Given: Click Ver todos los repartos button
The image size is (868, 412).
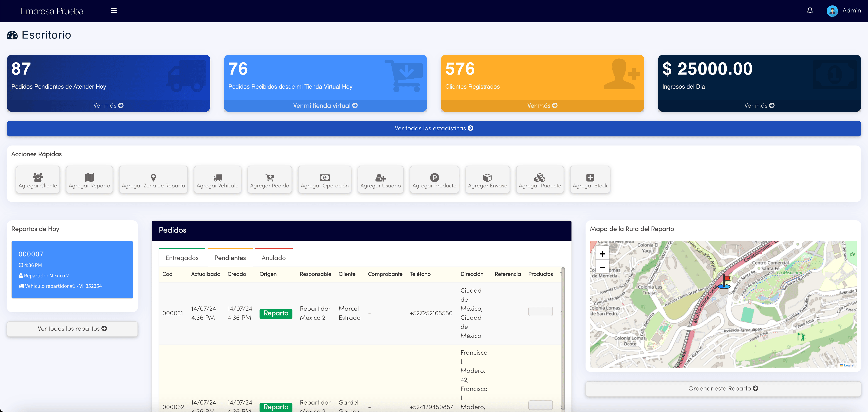Looking at the screenshot, I should point(72,329).
